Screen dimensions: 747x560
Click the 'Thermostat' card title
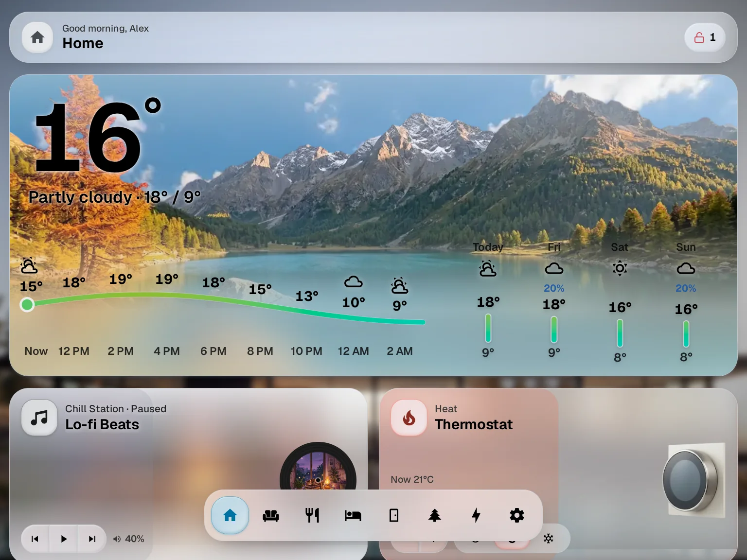474,424
